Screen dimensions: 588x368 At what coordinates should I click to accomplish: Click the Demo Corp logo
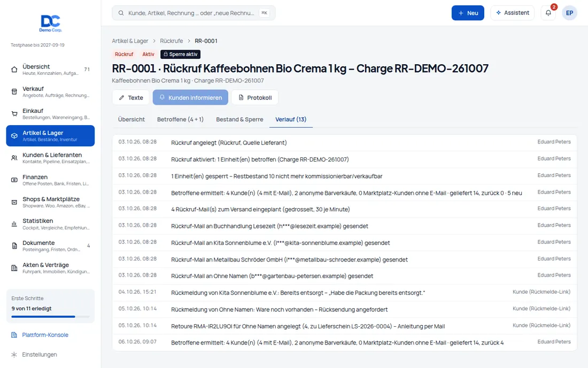51,23
